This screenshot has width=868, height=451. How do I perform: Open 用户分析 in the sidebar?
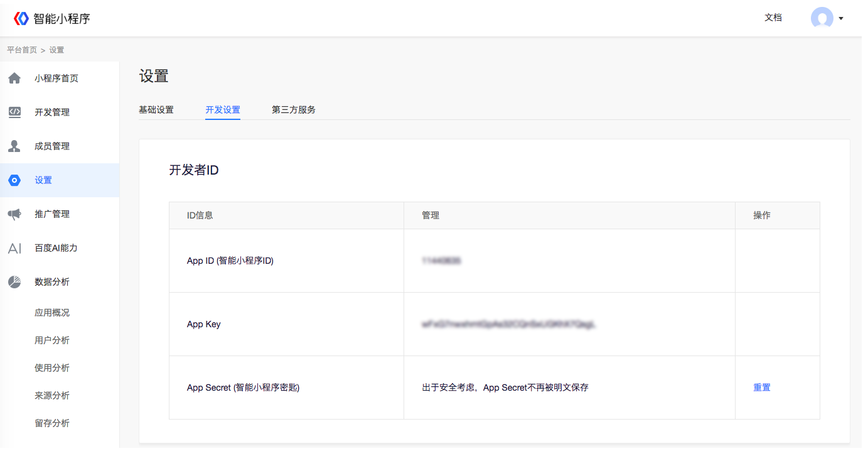[52, 340]
